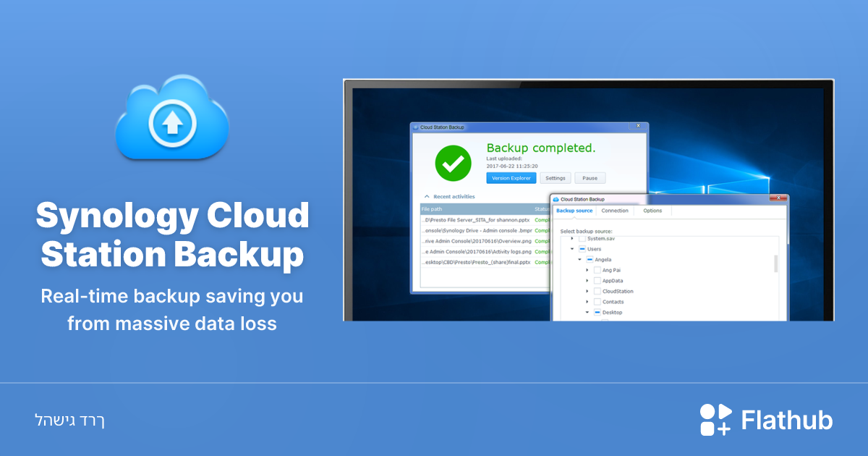
Task: Check the CloudStation folder checkbox
Action: pyautogui.click(x=597, y=291)
